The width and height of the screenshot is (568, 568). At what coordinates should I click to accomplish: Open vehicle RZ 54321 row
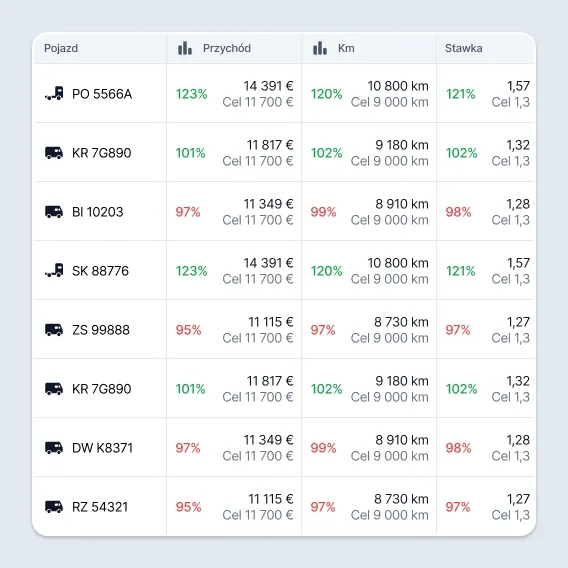pyautogui.click(x=284, y=507)
